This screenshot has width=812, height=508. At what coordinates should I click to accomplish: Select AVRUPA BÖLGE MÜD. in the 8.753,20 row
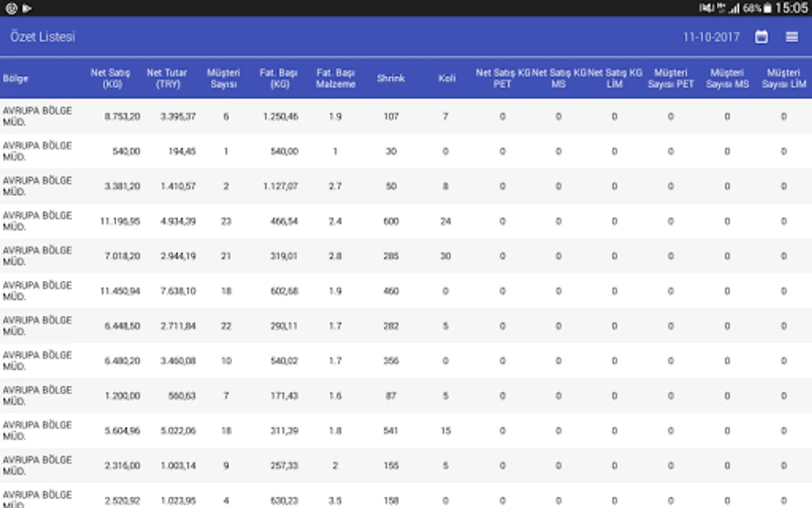pyautogui.click(x=37, y=117)
